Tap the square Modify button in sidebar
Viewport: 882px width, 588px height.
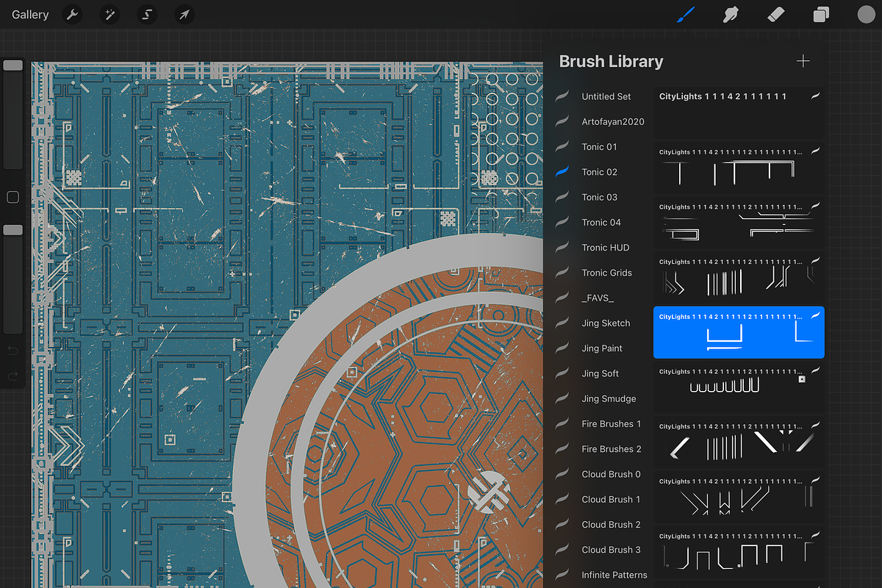[12, 197]
